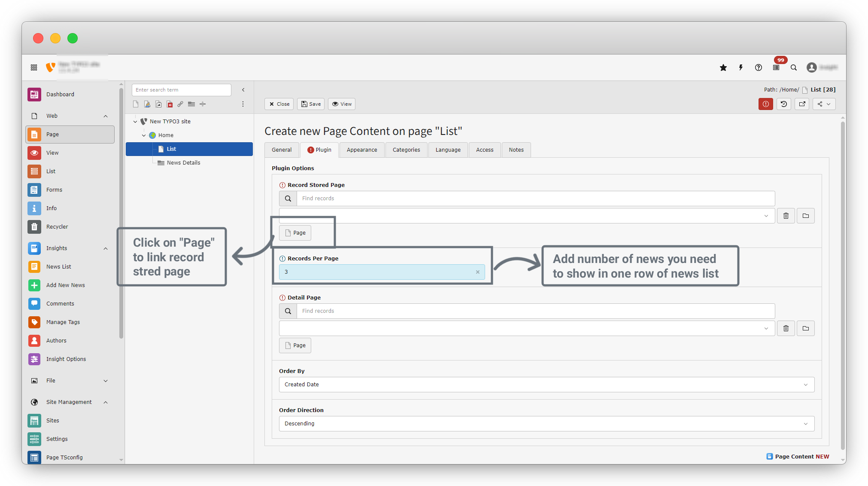Click the page tree search field
This screenshot has height=486, width=868.
click(x=181, y=90)
